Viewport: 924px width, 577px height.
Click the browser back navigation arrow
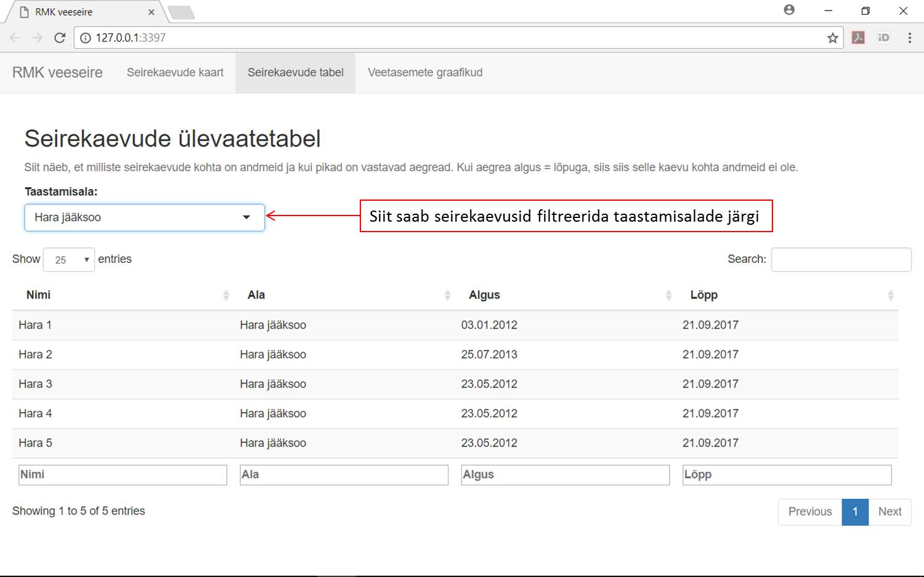pos(15,38)
